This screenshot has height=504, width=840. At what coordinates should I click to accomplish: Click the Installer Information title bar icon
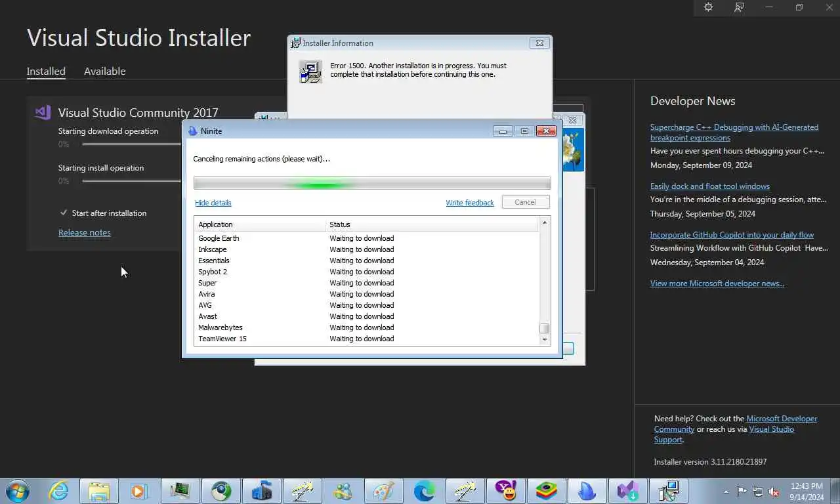pos(297,43)
